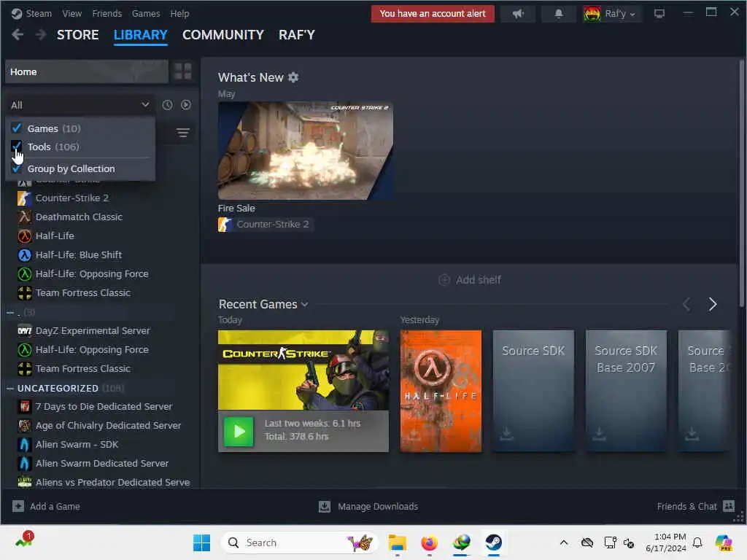Sort by recent activity clock icon

pos(167,105)
